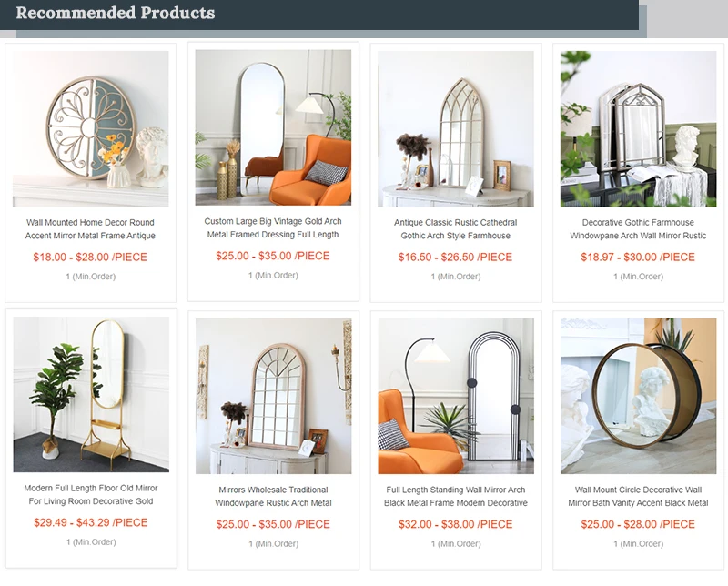Open the circle black metal wall mirror image
This screenshot has width=728, height=586.
click(x=639, y=396)
